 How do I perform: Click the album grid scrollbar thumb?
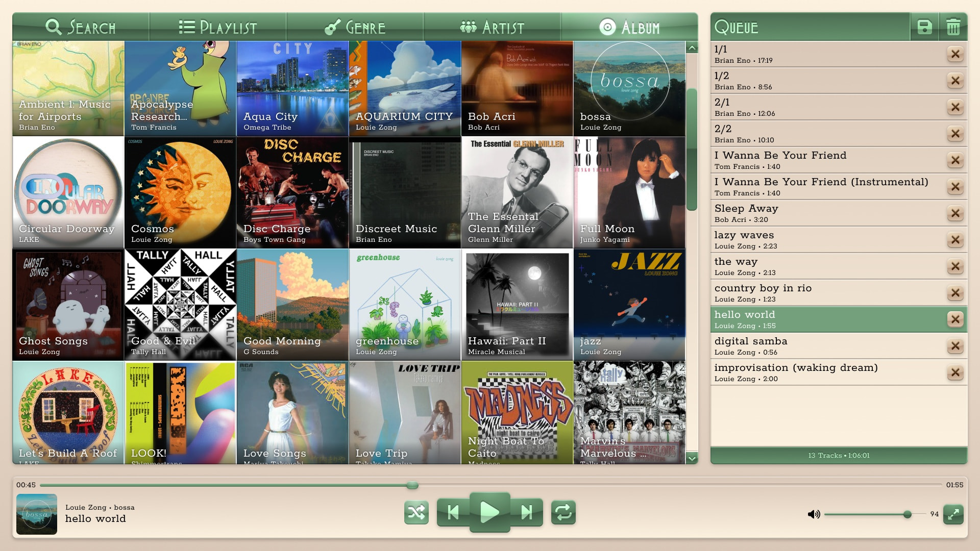(692, 149)
